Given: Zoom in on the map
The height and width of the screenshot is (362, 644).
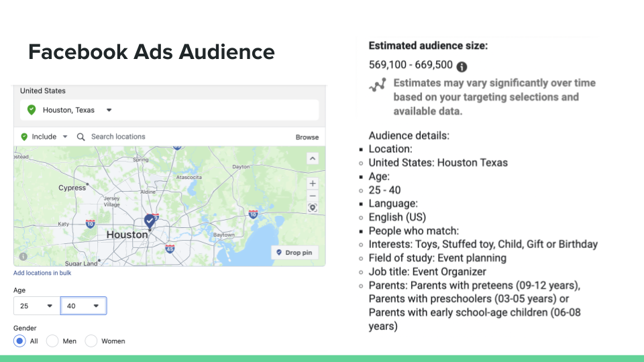Looking at the screenshot, I should (313, 184).
